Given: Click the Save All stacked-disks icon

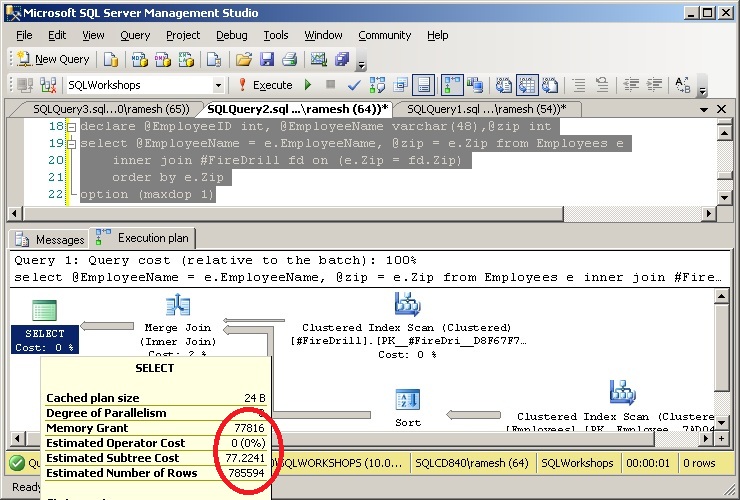Looking at the screenshot, I should point(342,59).
